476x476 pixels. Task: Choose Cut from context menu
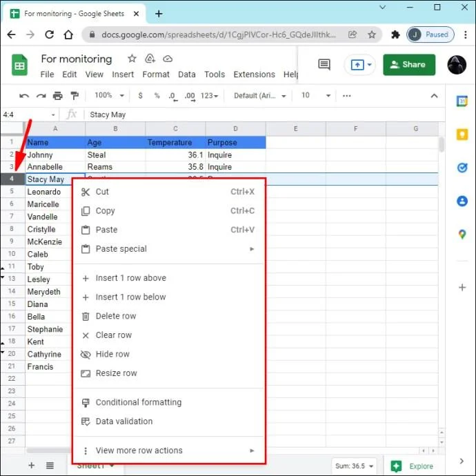(x=168, y=192)
